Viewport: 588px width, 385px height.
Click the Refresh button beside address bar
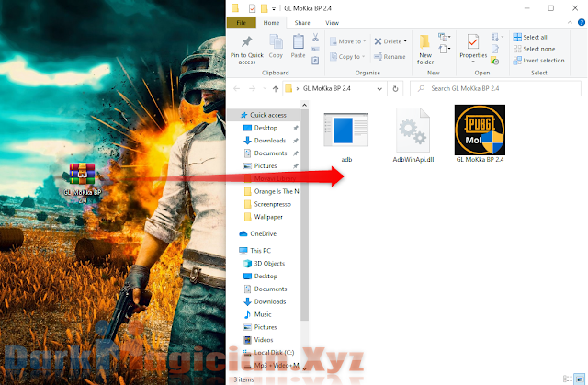click(x=395, y=89)
